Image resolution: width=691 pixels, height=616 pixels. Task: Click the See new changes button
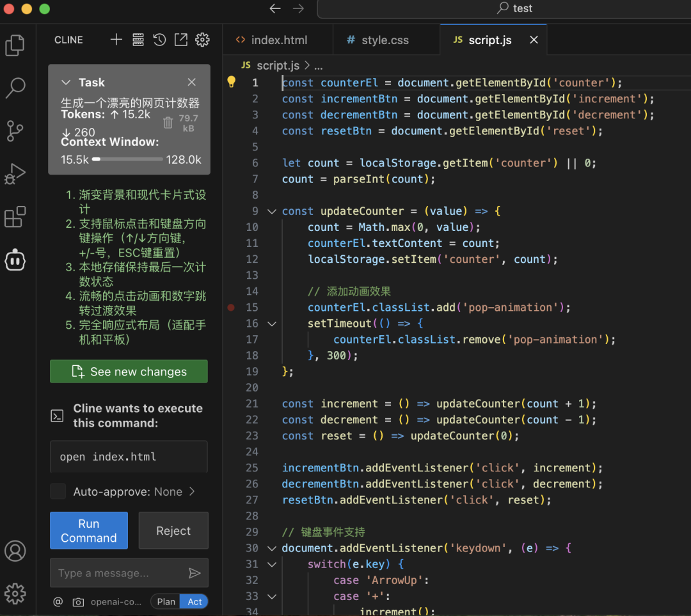point(129,371)
